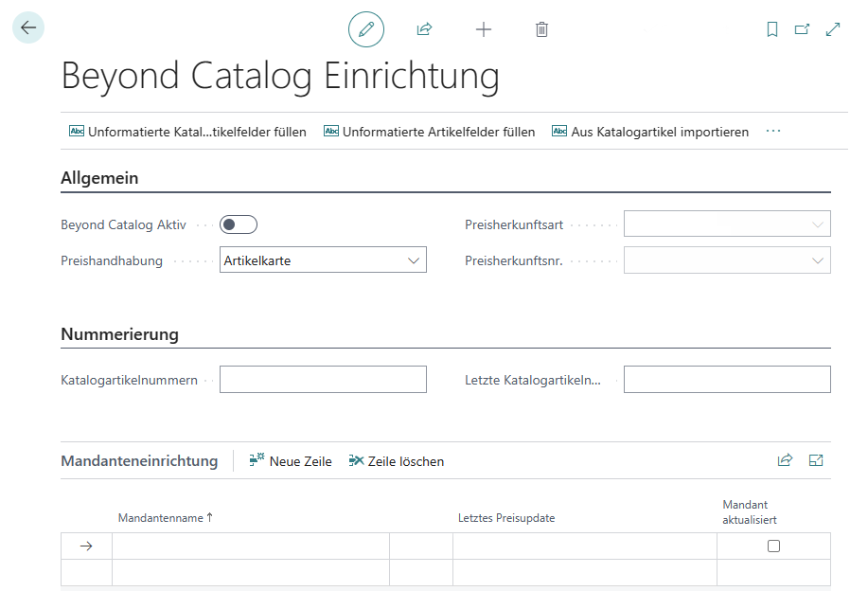Screen dimensions: 868x591
Task: Expand Mandanteneinrichtung list with maximize icon
Action: [x=816, y=460]
